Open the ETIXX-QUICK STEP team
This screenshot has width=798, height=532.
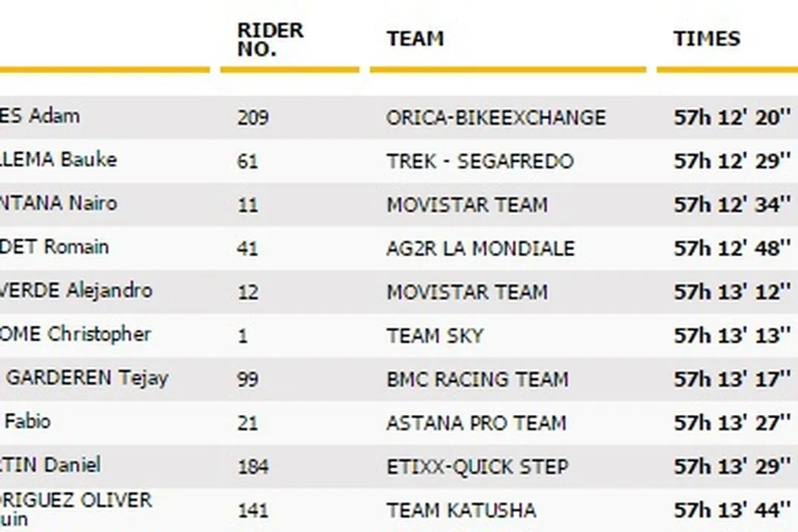477,467
